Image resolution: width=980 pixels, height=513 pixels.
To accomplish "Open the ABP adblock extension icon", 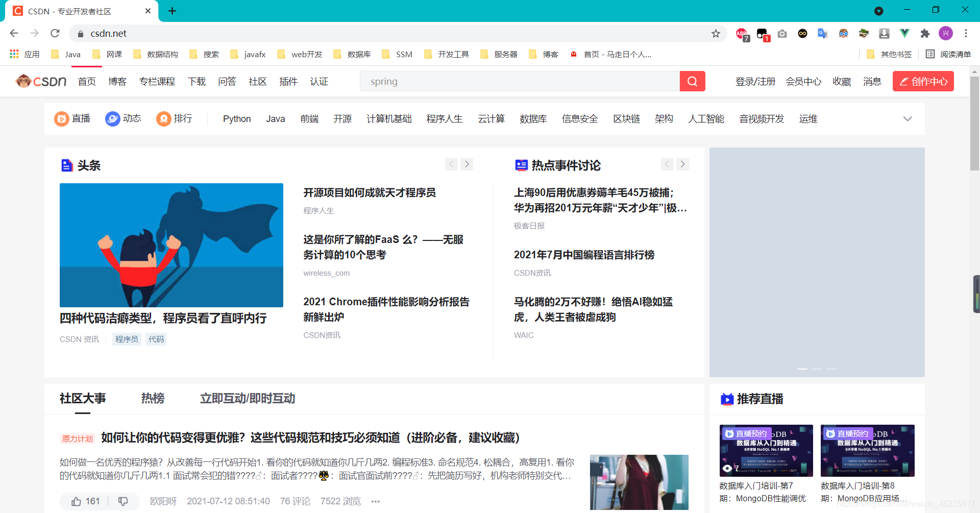I will tap(742, 34).
